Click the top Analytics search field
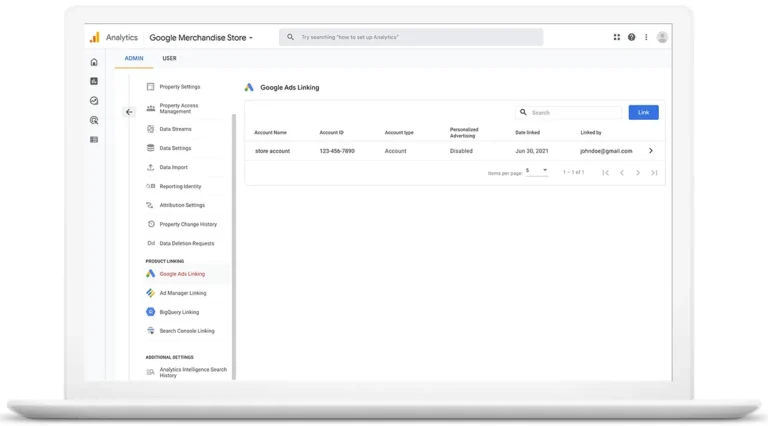Screen dimensions: 768x426 point(411,37)
